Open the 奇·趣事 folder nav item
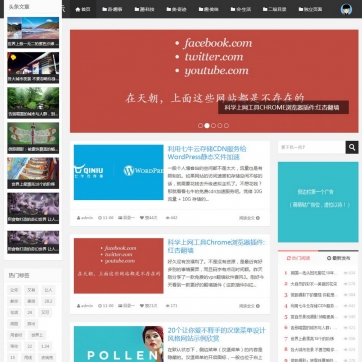 [x=112, y=9]
